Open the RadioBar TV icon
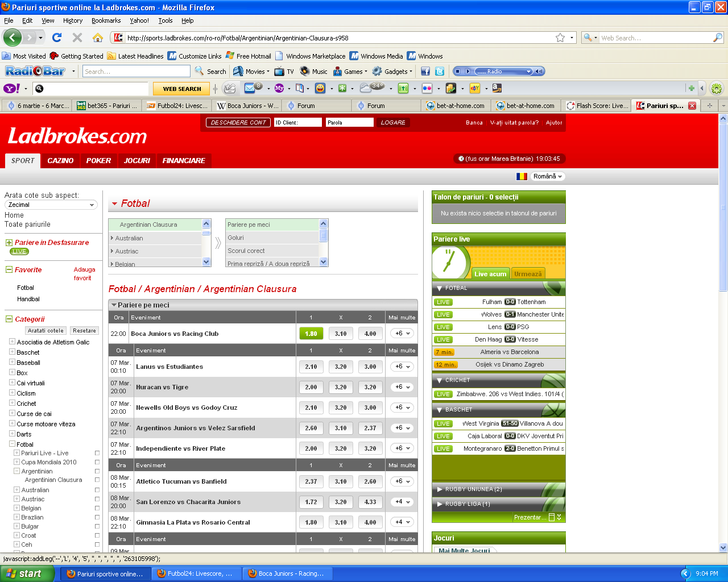728x582 pixels. coord(279,72)
